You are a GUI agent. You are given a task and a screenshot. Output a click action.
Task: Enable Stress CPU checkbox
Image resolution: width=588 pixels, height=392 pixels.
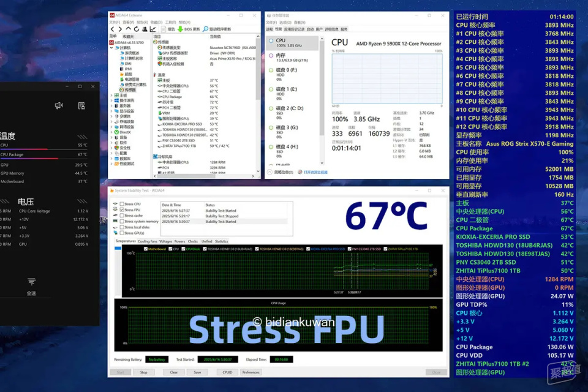click(122, 204)
